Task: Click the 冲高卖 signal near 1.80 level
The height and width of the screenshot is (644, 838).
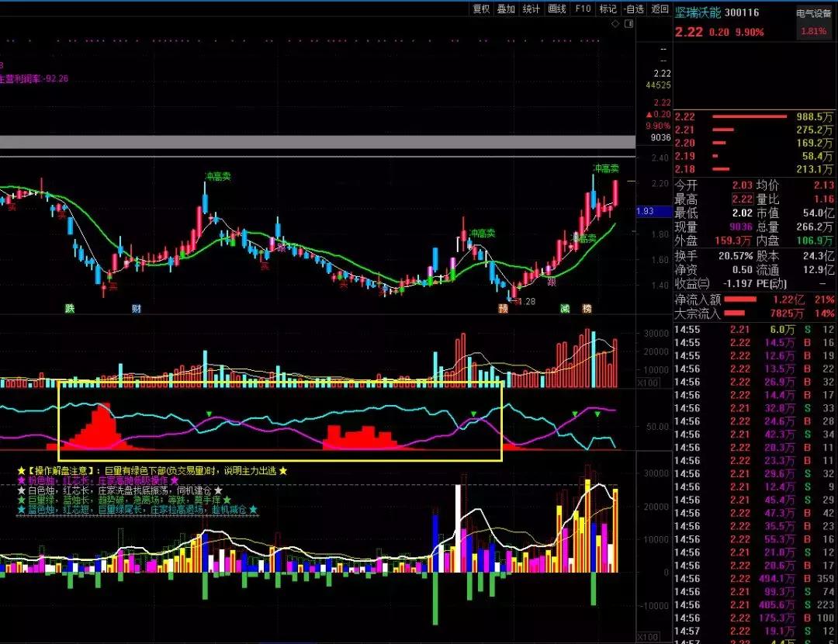Action: (483, 233)
